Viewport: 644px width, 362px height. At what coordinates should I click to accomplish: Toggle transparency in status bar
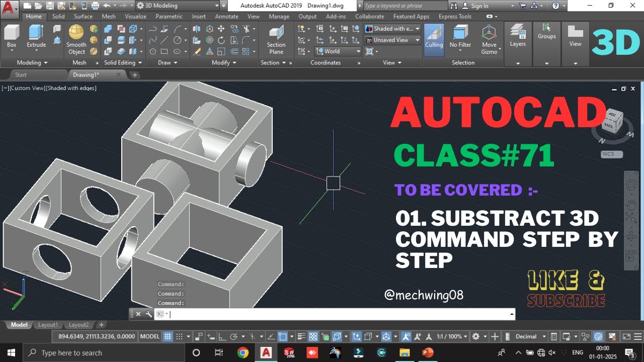point(313,336)
